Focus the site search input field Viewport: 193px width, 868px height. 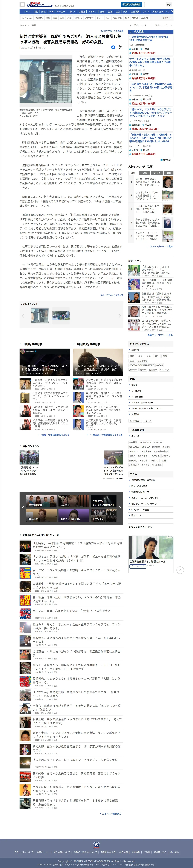pyautogui.click(x=155, y=5)
